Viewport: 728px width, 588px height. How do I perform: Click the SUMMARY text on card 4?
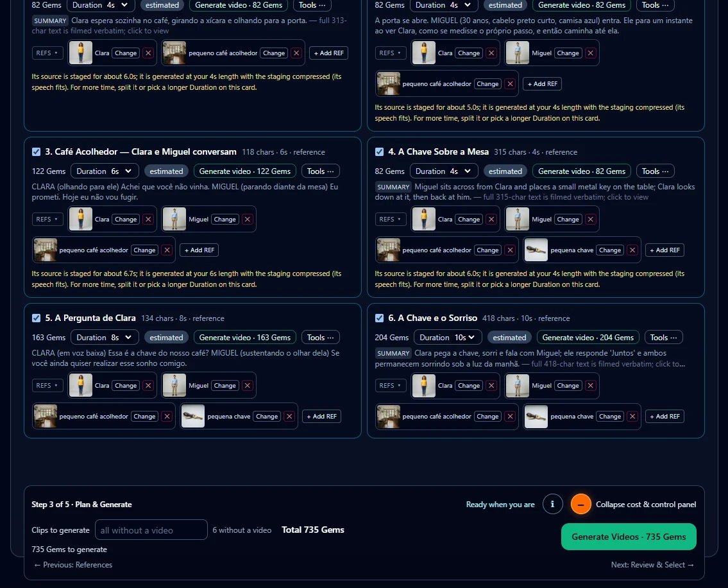393,187
